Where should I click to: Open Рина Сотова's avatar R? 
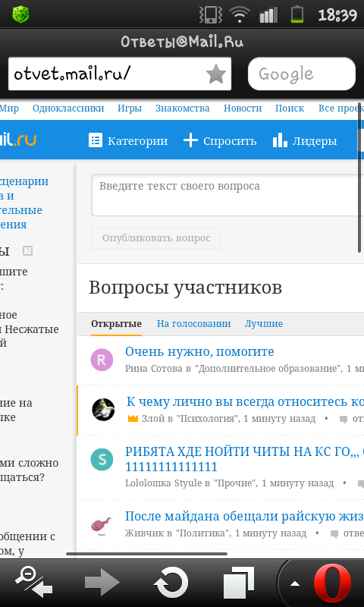(102, 360)
